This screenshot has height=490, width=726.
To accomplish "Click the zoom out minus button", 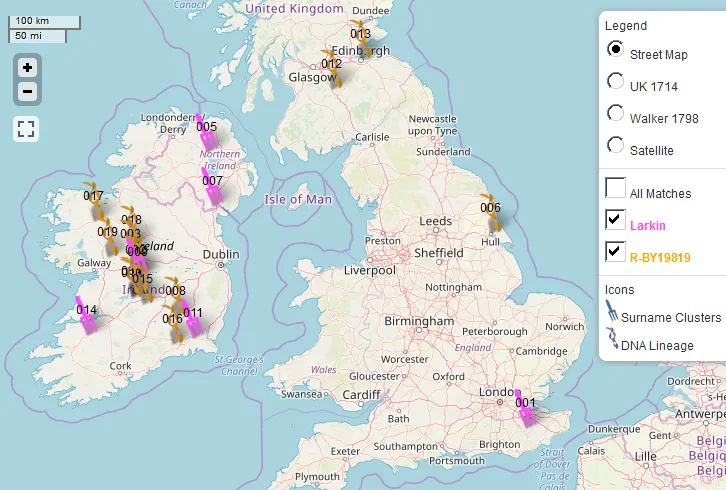I will click(x=27, y=92).
